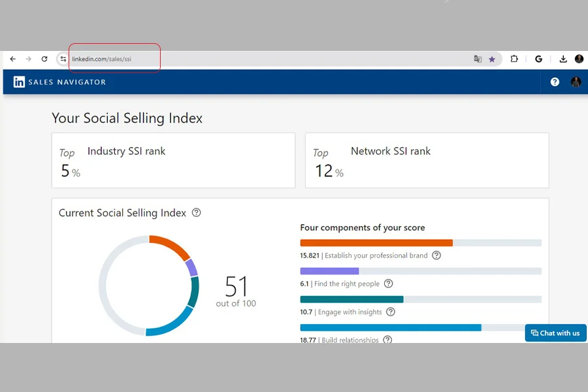Click the Google G extension icon

tap(538, 59)
